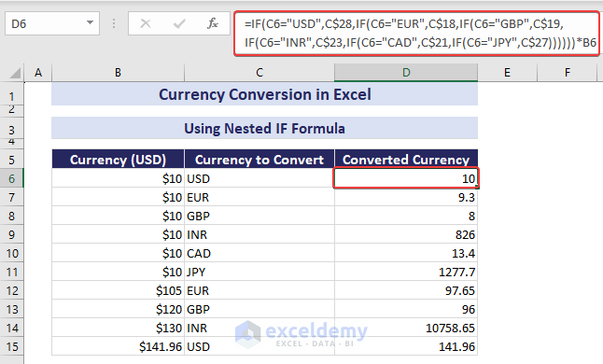Select row 11 header
Viewport: 603px width, 364px height.
tap(12, 272)
